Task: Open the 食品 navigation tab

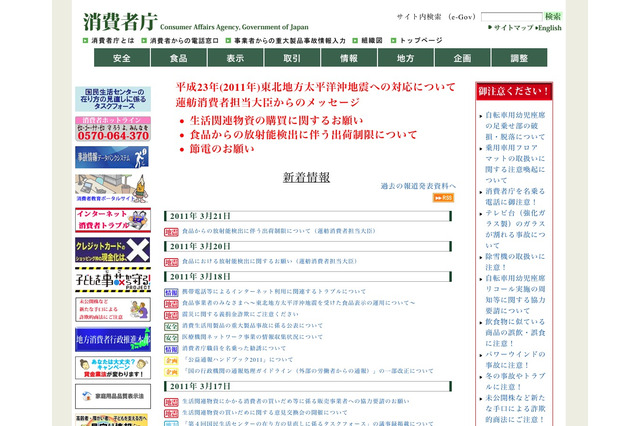Action: point(178,58)
